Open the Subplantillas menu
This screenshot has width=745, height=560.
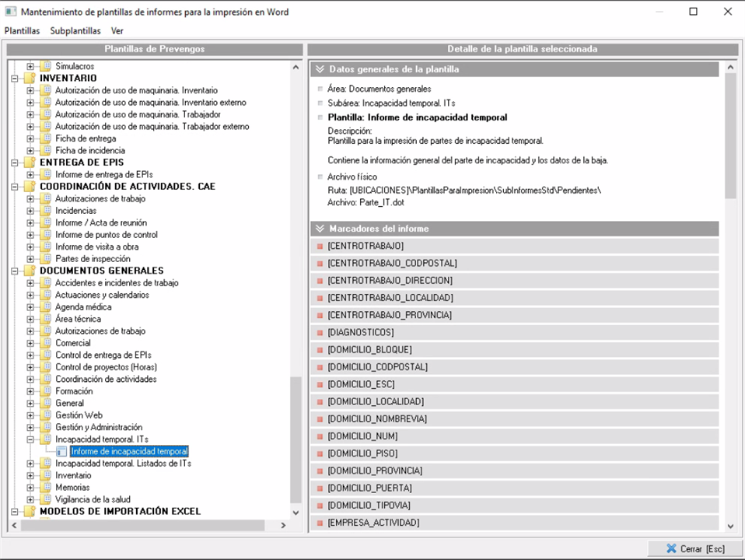pyautogui.click(x=75, y=31)
